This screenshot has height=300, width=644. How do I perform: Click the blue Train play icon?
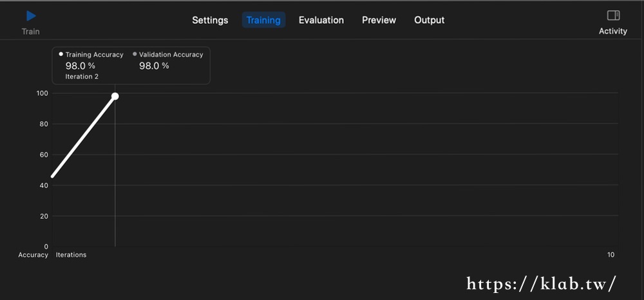pyautogui.click(x=31, y=16)
